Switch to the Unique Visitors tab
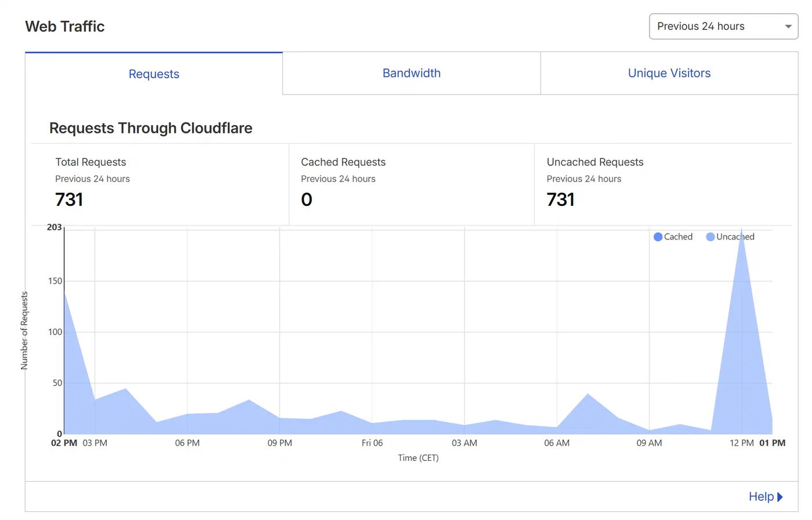 (669, 73)
